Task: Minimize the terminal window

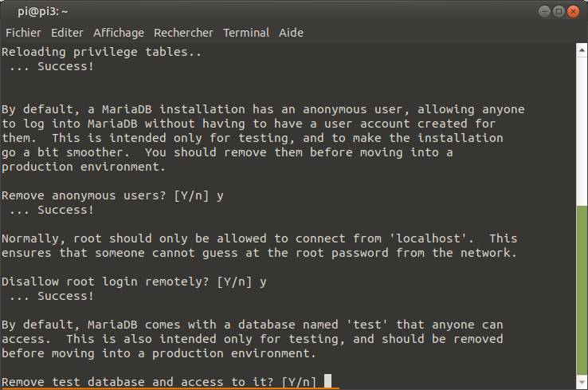Action: [x=544, y=12]
